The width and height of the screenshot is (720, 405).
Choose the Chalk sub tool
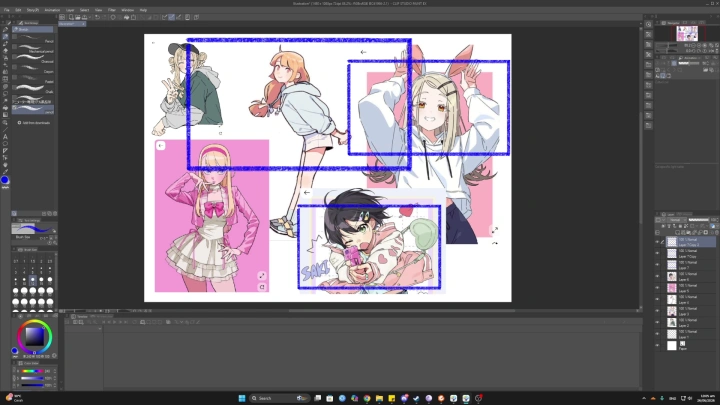[x=33, y=90]
